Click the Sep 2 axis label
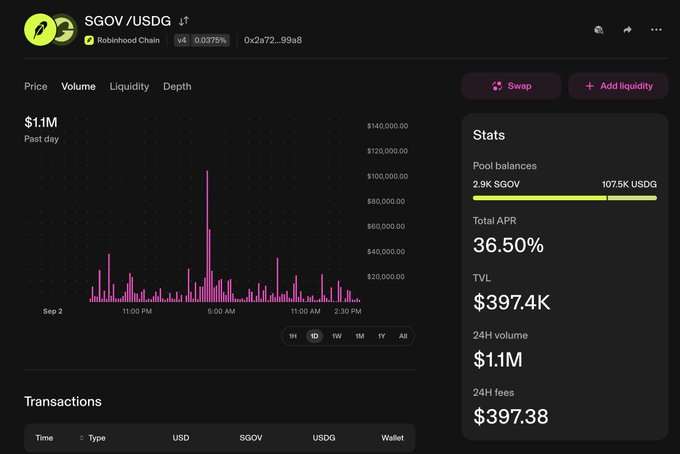Screen dimensions: 680x454 [53, 311]
